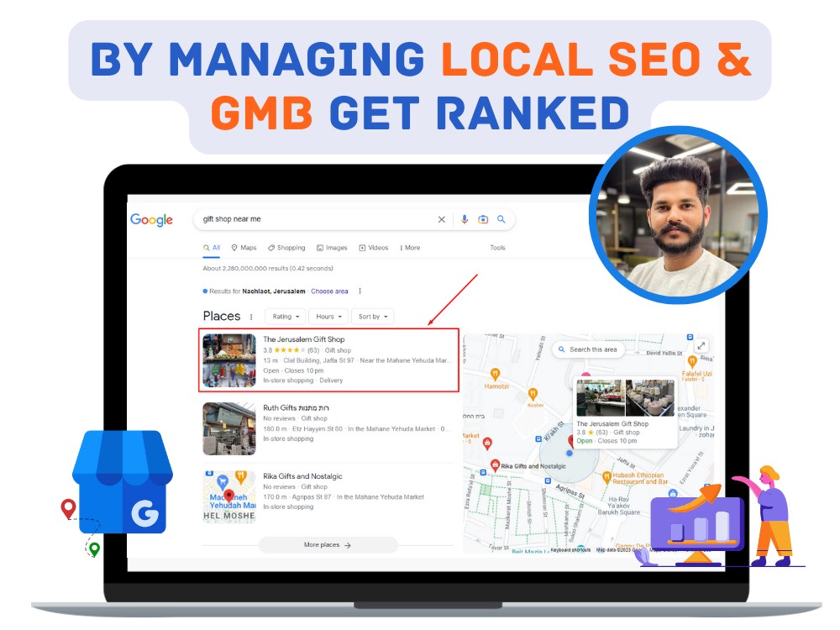Open the Videos tab

[x=374, y=248]
